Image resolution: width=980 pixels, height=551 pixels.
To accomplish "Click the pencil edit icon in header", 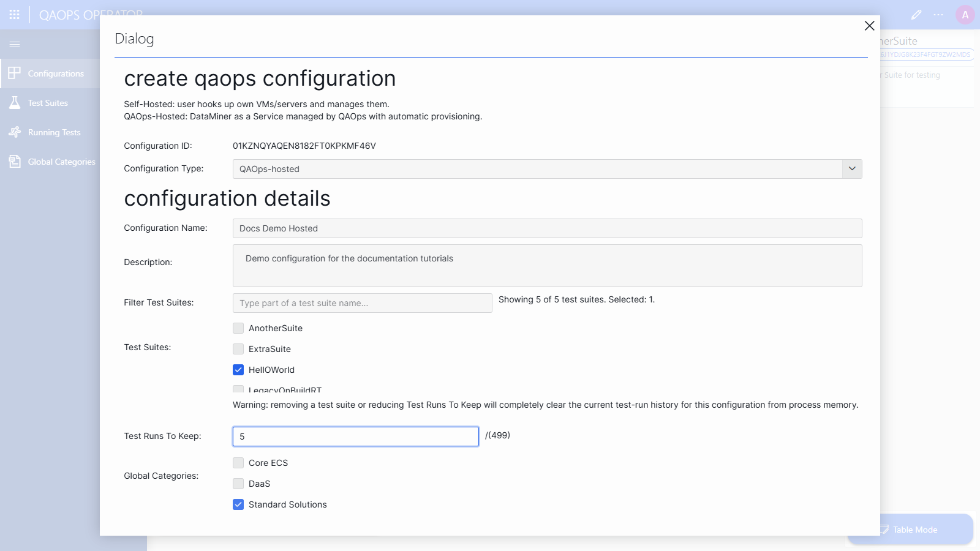I will [916, 15].
